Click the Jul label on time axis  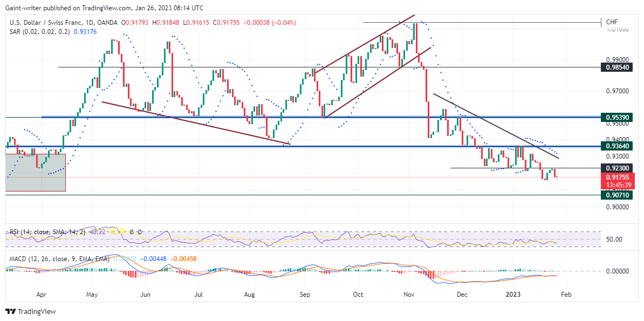point(198,295)
